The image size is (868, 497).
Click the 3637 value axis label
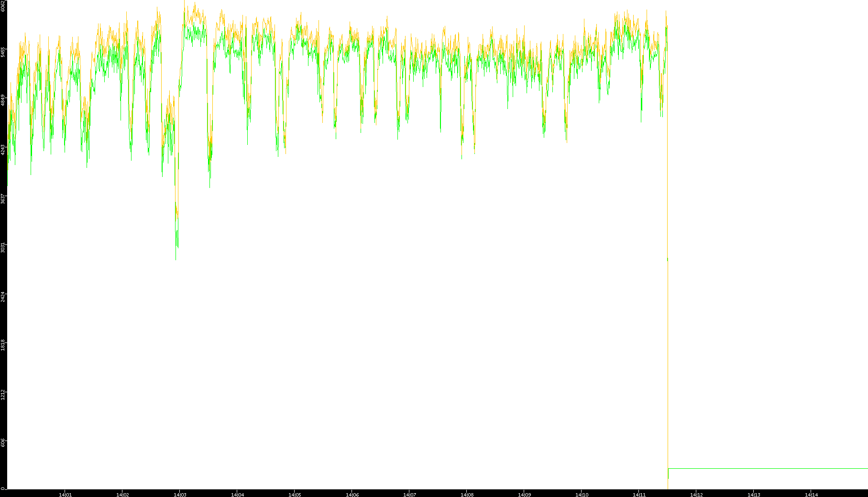(3, 198)
